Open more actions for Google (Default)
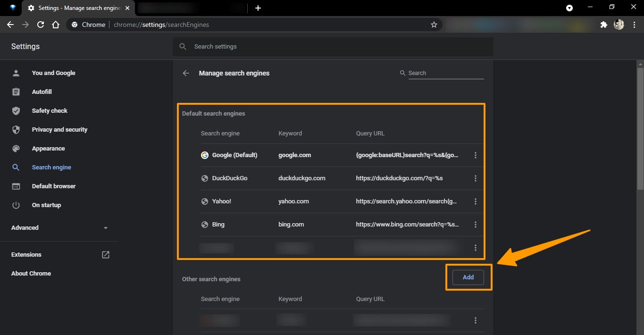Screen dimensions: 644x335 (x=475, y=155)
